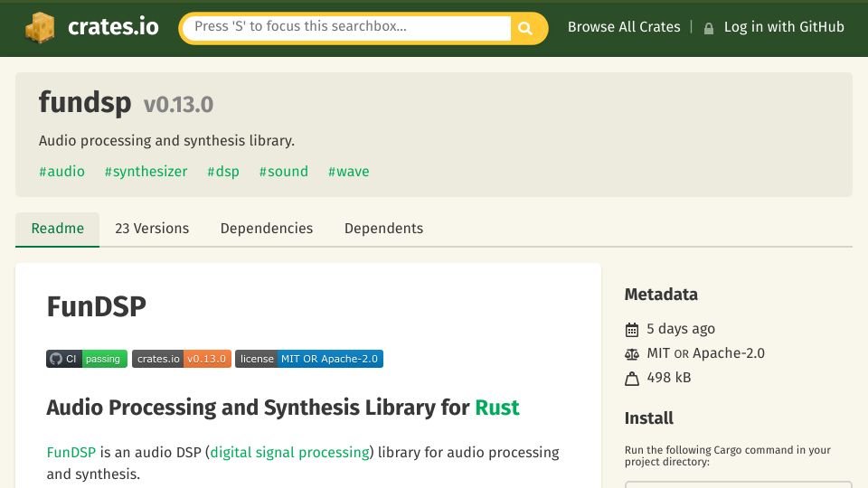Click the v0.13.0 version label in header
The image size is (868, 488).
(x=178, y=105)
